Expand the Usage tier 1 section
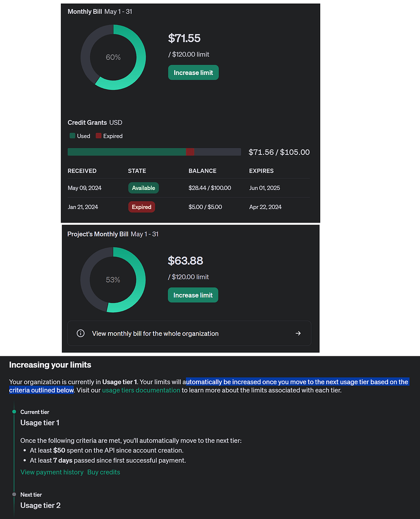This screenshot has width=420, height=519. point(40,422)
